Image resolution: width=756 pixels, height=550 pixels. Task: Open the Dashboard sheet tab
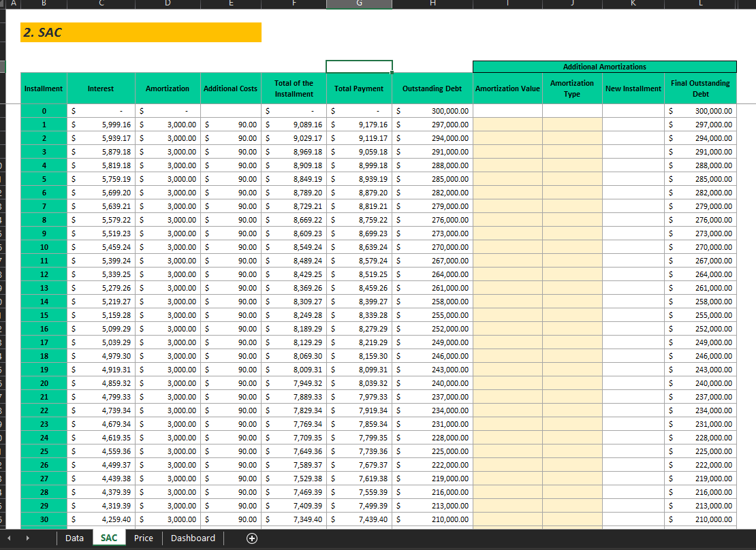(x=193, y=538)
